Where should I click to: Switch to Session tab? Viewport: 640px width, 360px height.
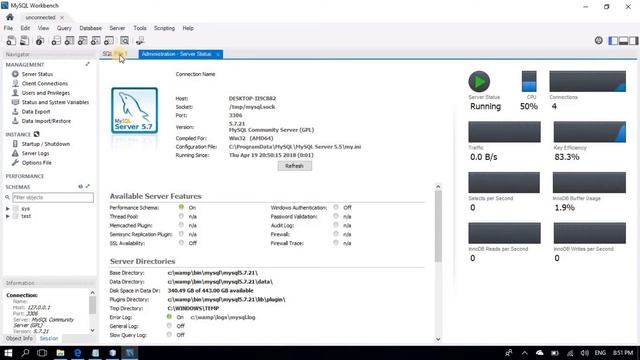(49, 338)
